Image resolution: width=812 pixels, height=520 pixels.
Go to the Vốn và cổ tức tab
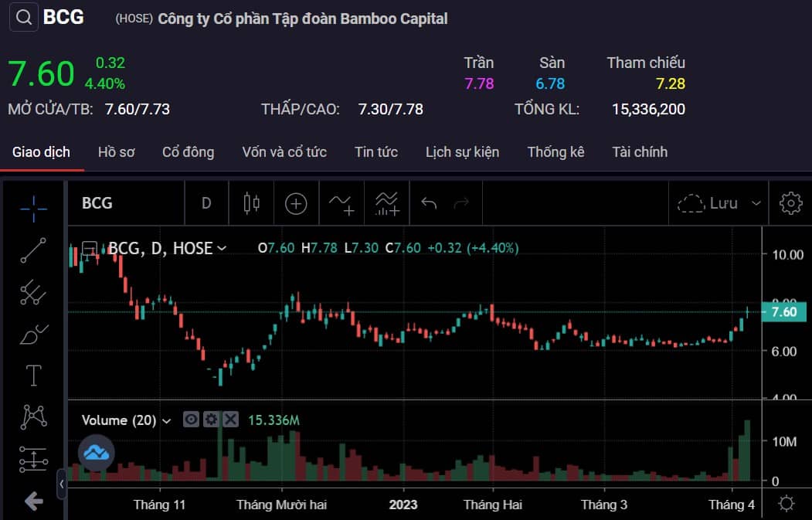[x=284, y=152]
